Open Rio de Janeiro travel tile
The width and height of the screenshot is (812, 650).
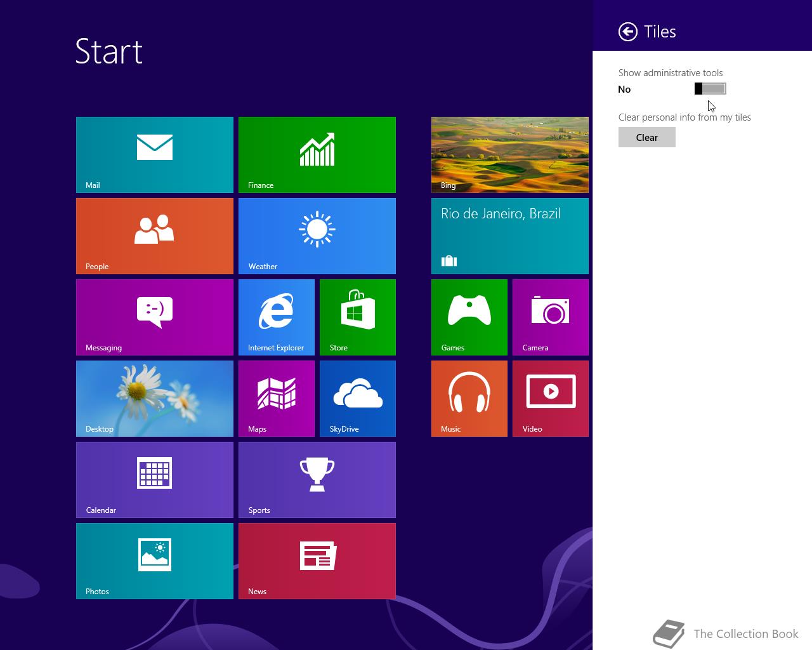(x=510, y=236)
